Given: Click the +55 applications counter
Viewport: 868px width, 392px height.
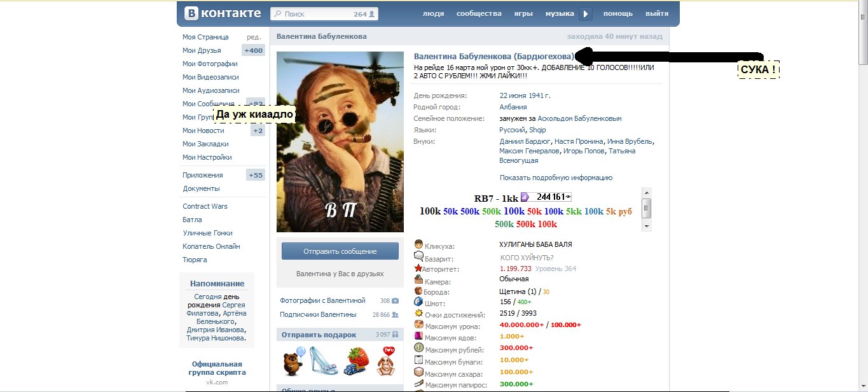Looking at the screenshot, I should point(256,175).
